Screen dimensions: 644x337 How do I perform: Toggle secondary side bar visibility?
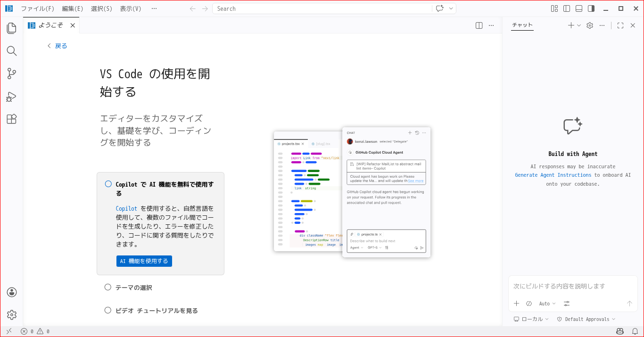pos(591,8)
